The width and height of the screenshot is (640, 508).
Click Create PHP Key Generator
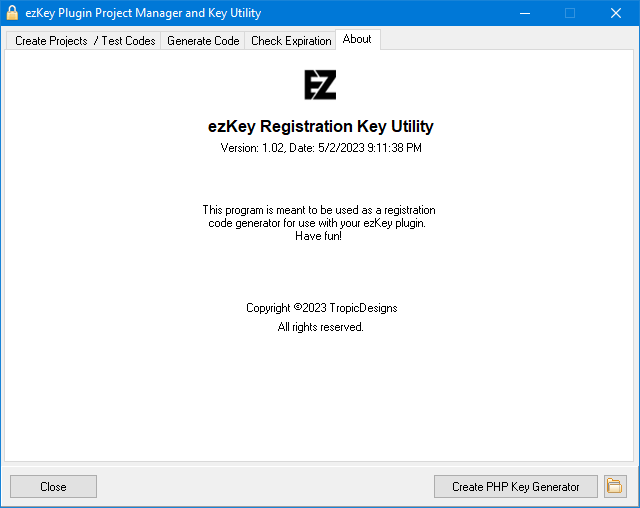click(x=516, y=486)
